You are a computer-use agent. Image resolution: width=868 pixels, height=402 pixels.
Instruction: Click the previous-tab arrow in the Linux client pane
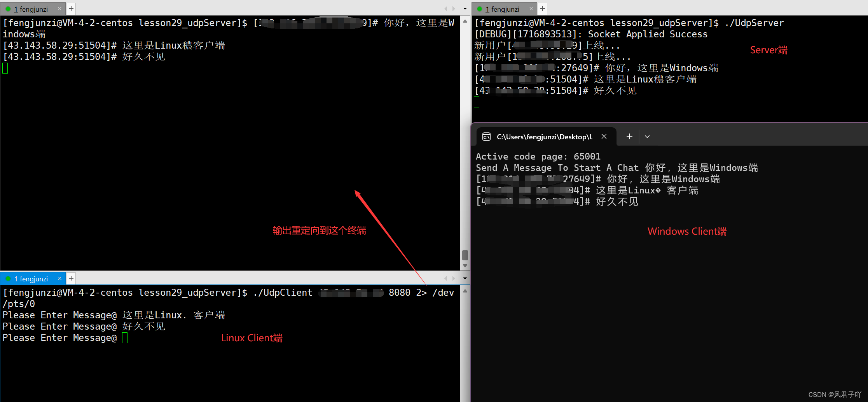tap(446, 278)
